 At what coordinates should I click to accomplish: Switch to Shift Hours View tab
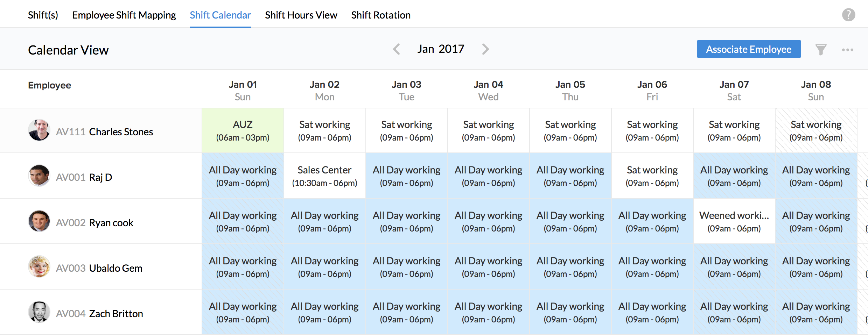click(301, 15)
